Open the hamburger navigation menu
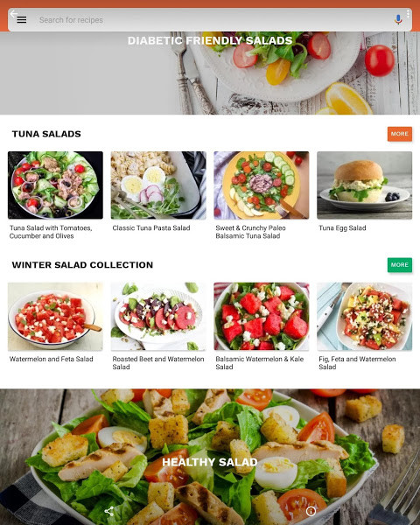The image size is (420, 525). 22,20
